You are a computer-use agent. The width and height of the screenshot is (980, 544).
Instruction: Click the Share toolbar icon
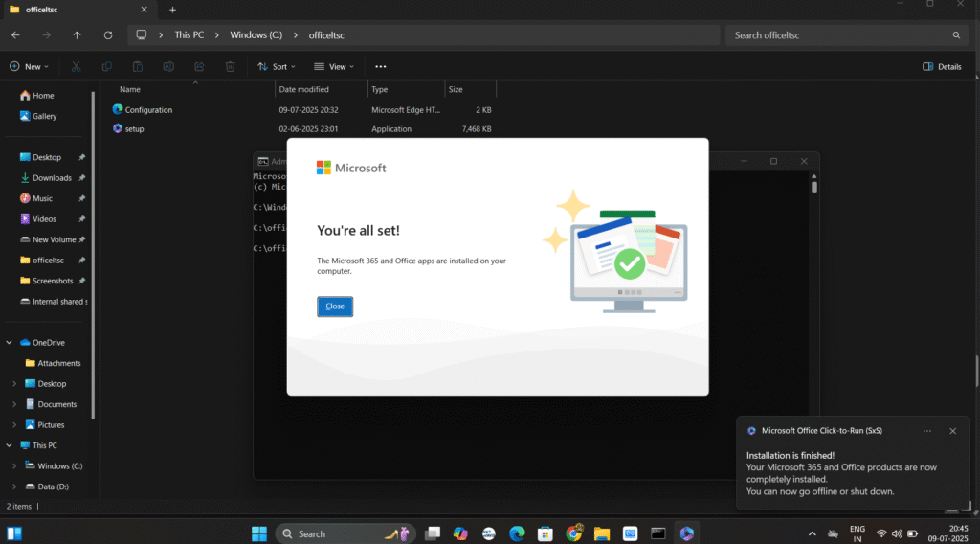tap(199, 66)
